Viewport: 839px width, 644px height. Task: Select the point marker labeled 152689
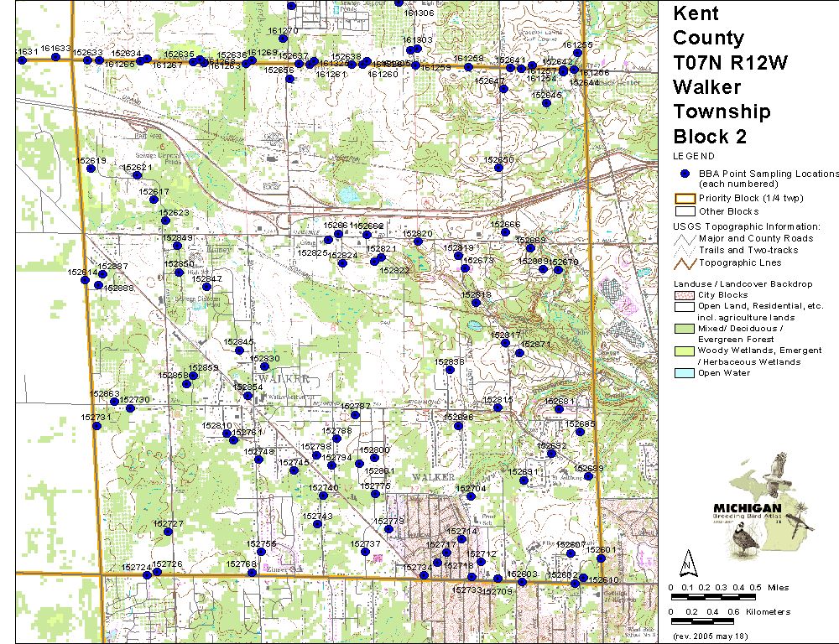click(x=589, y=476)
